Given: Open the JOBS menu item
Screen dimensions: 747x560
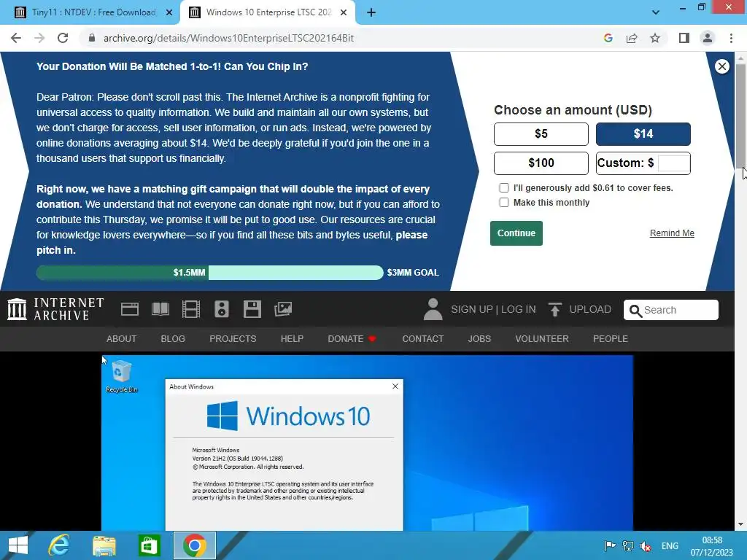Looking at the screenshot, I should tap(479, 338).
